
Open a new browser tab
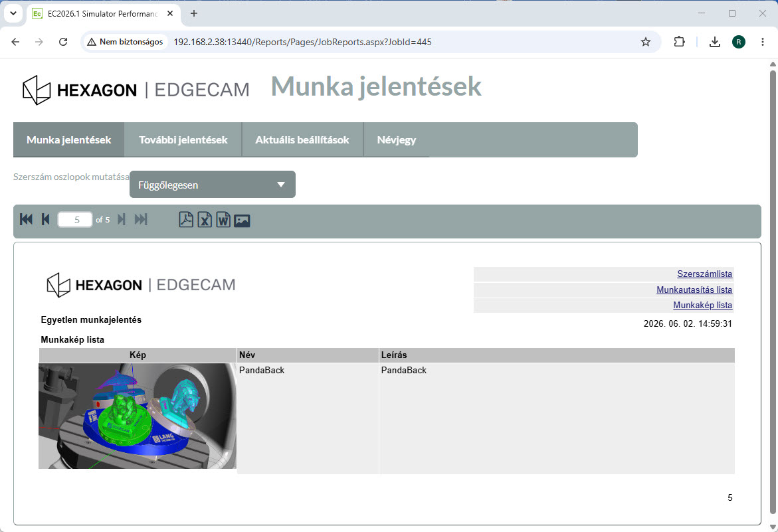pyautogui.click(x=194, y=13)
